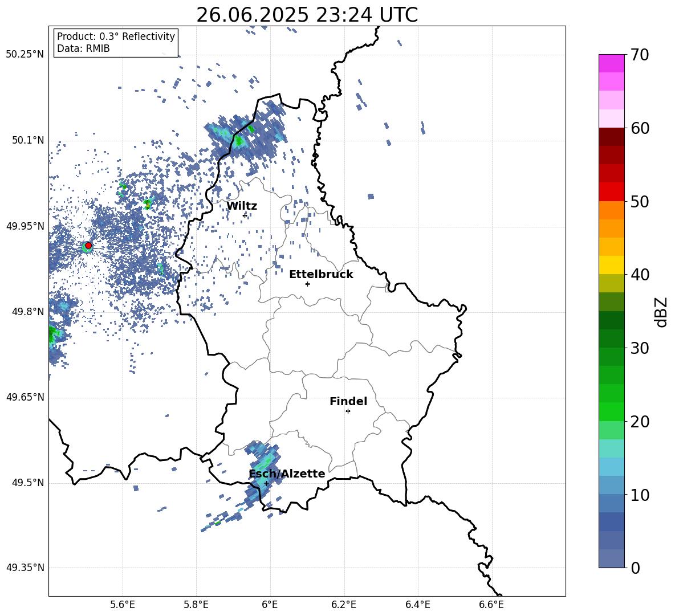675x616 pixels.
Task: Click the Esch/Alzette station cross marker
Action: [266, 483]
